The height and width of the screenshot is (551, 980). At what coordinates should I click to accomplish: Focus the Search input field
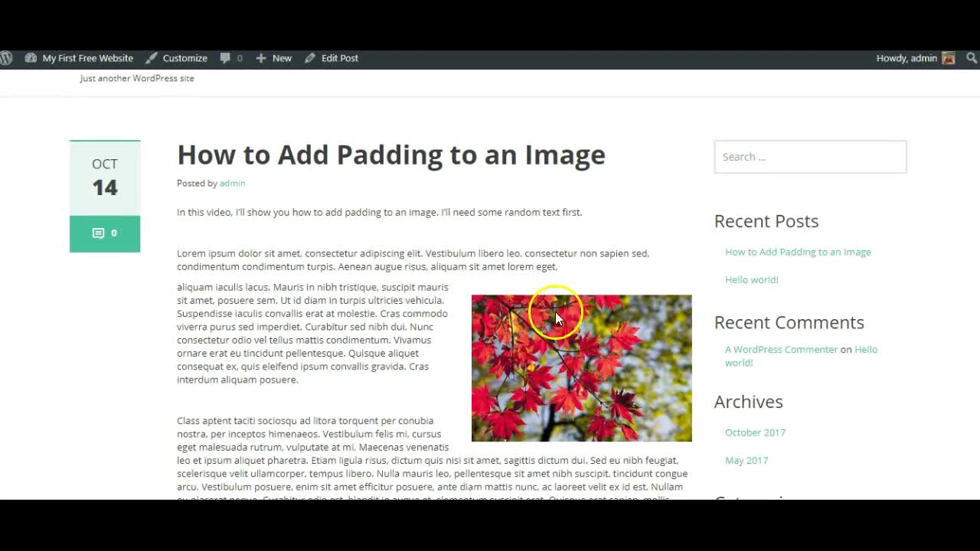[x=810, y=157]
